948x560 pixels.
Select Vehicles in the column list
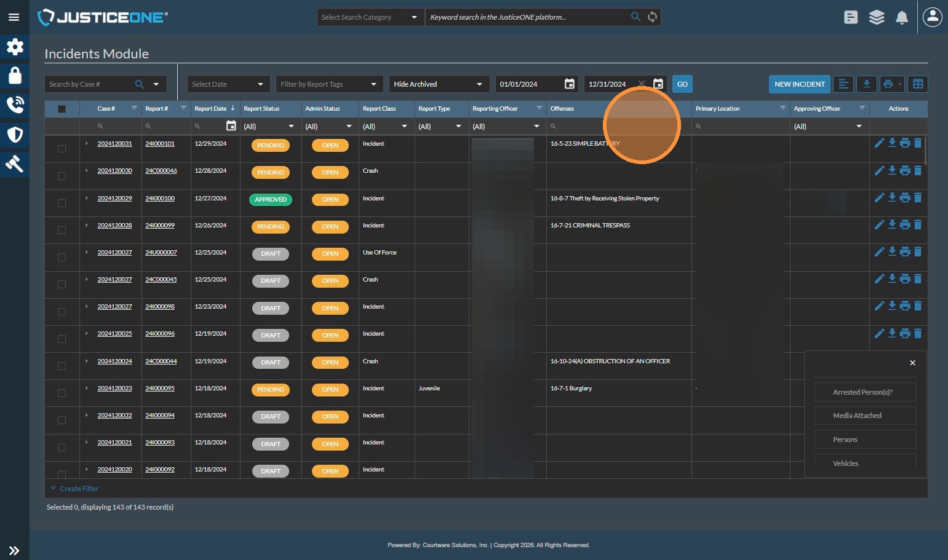pos(865,463)
